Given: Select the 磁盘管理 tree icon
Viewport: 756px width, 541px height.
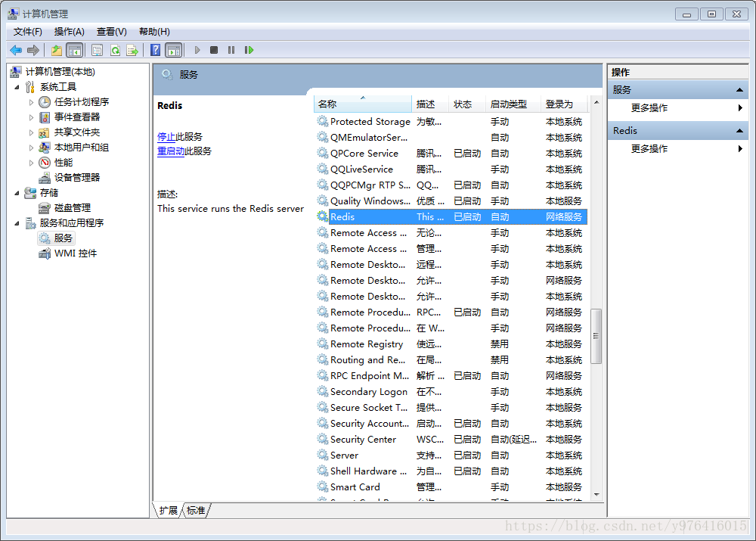Looking at the screenshot, I should [45, 208].
